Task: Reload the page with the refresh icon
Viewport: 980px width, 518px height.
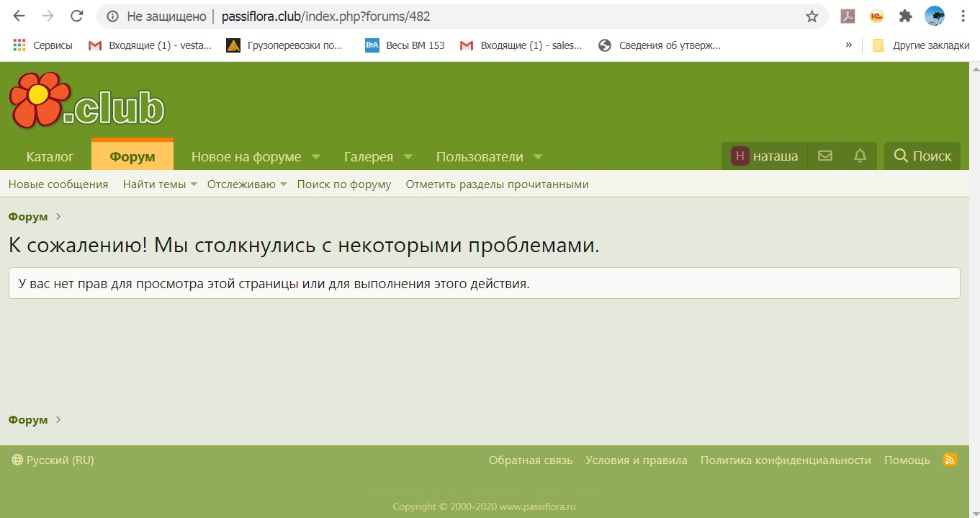Action: [x=76, y=16]
